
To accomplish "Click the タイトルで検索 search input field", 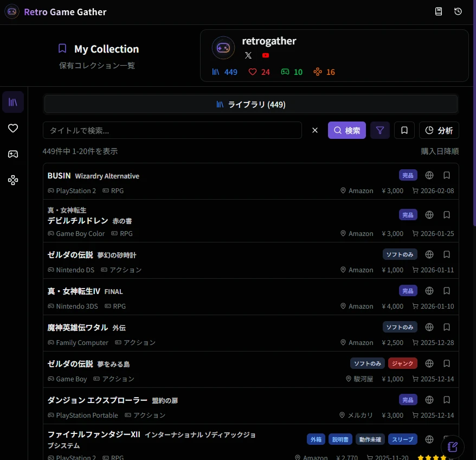I will click(172, 130).
